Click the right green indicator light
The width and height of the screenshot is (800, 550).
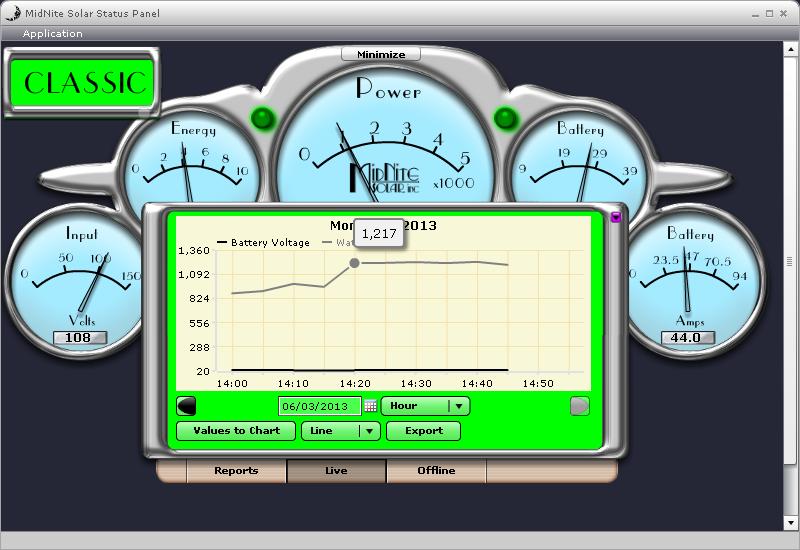click(x=506, y=118)
